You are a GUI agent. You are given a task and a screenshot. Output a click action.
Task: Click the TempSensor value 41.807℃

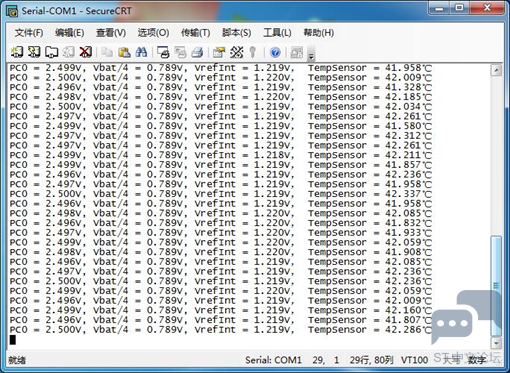click(408, 320)
